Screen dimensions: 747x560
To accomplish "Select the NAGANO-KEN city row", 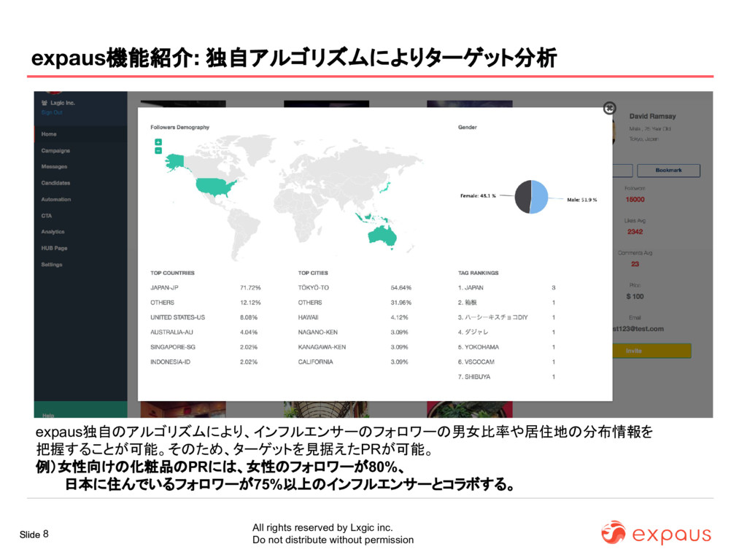I will pos(355,332).
